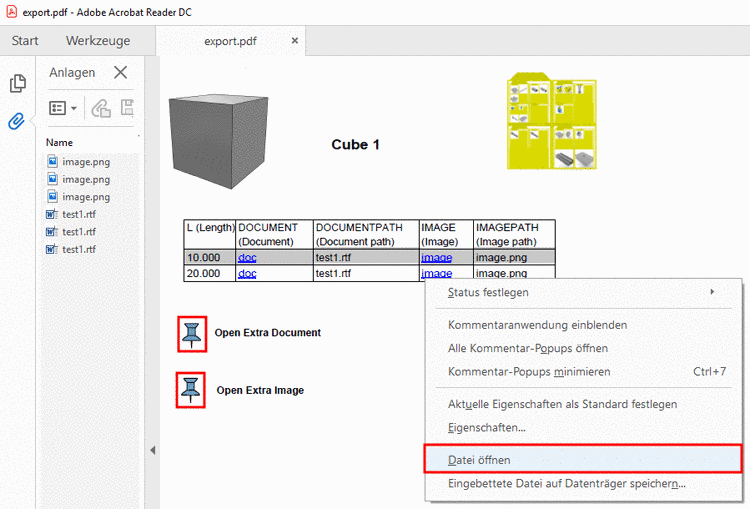
Task: Open Eigenschaften... from the context menu
Action: [x=584, y=428]
